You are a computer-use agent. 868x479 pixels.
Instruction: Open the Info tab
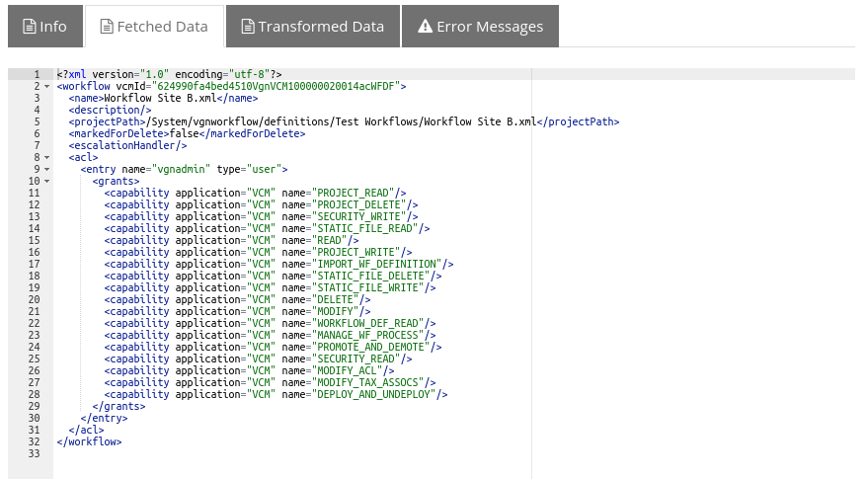coord(44,26)
